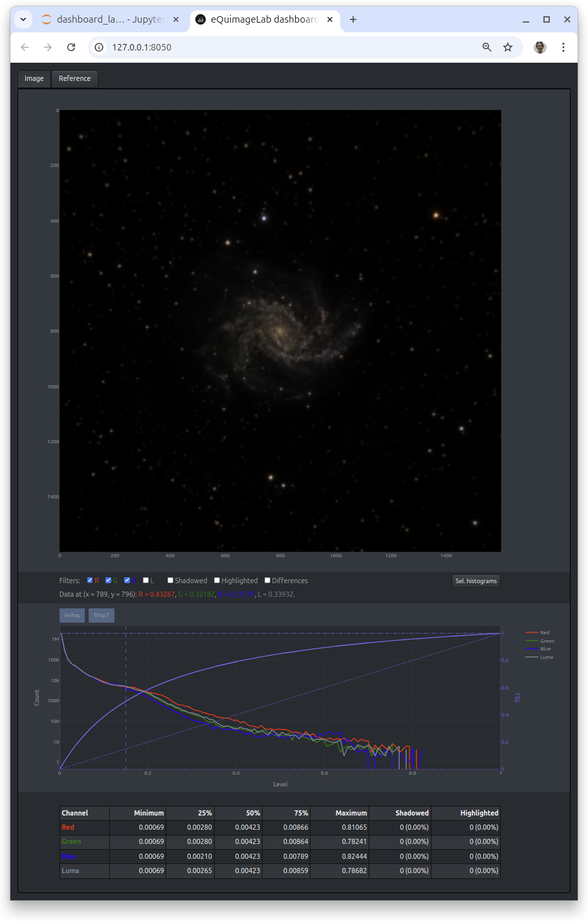The image size is (588, 921).
Task: Click the user profile avatar
Action: point(540,47)
